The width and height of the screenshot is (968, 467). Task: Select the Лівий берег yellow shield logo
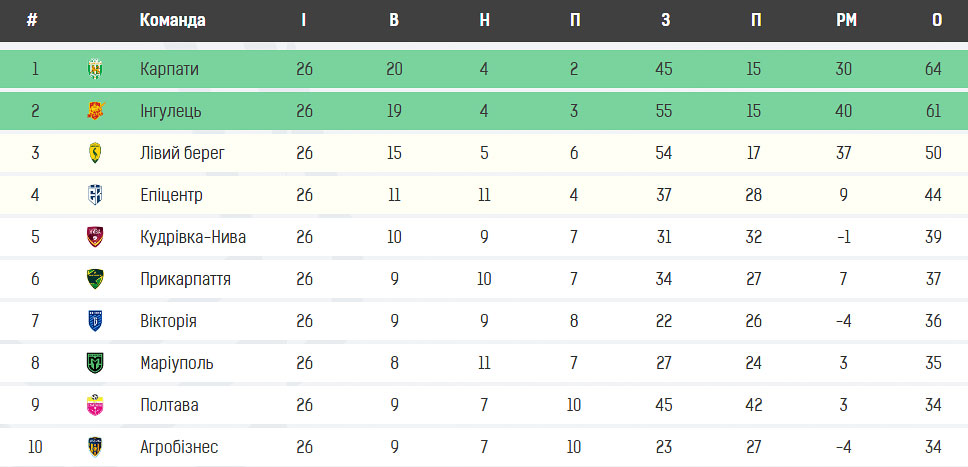(x=95, y=153)
